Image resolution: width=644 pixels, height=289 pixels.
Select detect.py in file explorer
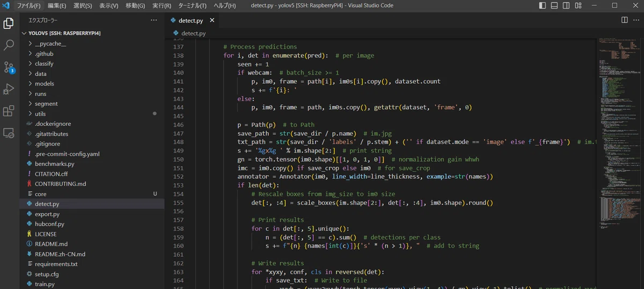coord(92,204)
